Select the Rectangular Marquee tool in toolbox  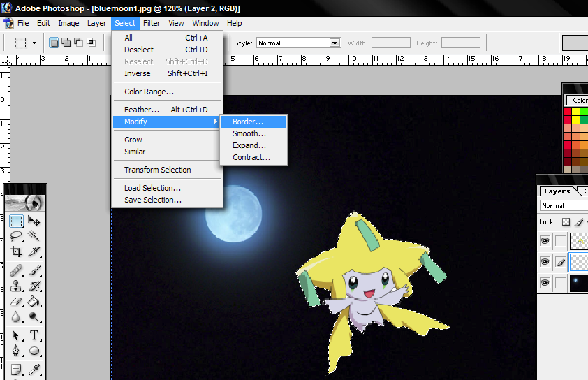click(x=16, y=221)
